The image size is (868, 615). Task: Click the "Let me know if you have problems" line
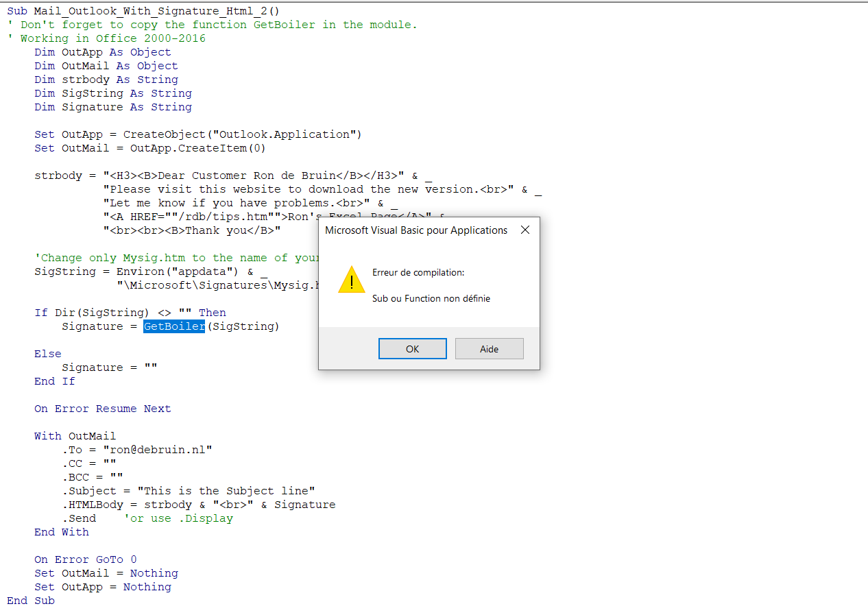point(250,203)
